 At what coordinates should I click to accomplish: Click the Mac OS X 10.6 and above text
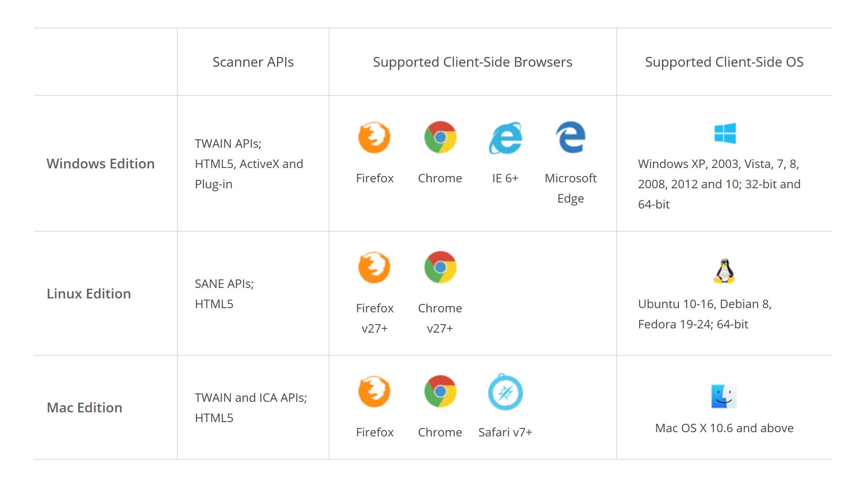pyautogui.click(x=724, y=428)
